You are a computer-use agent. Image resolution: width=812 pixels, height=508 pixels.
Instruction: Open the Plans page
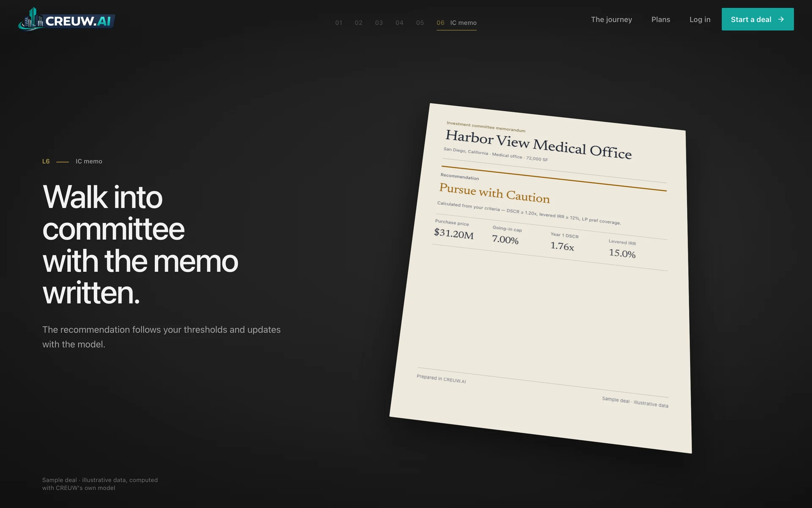point(661,19)
